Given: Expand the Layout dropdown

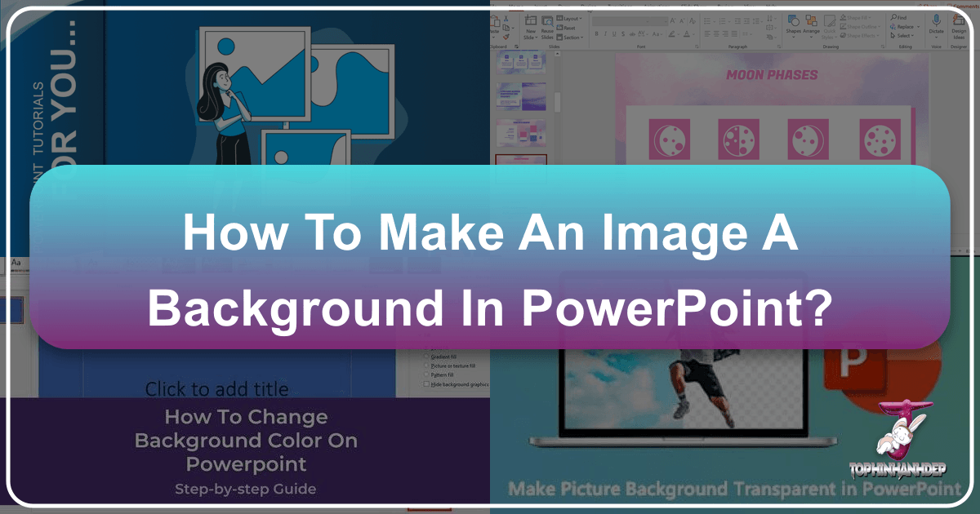Looking at the screenshot, I should point(569,17).
